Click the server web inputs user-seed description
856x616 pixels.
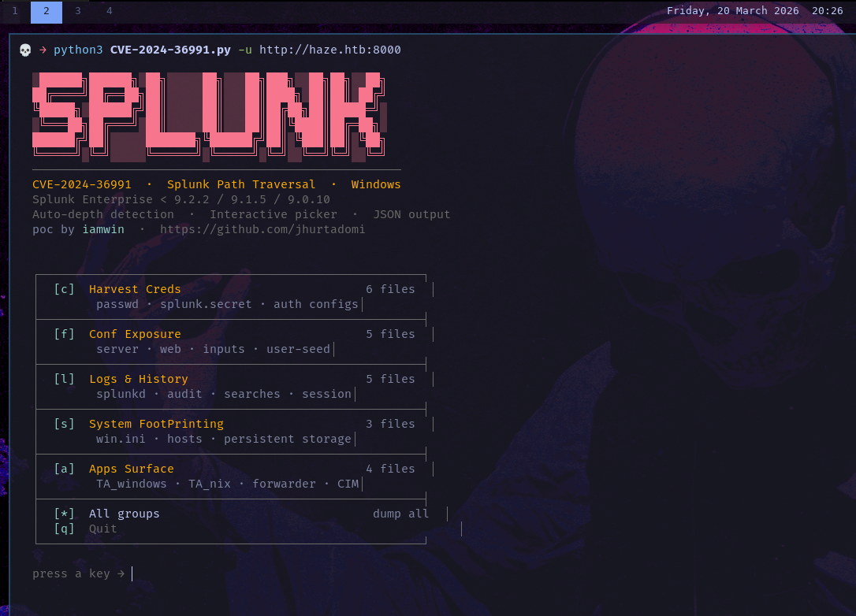click(213, 349)
